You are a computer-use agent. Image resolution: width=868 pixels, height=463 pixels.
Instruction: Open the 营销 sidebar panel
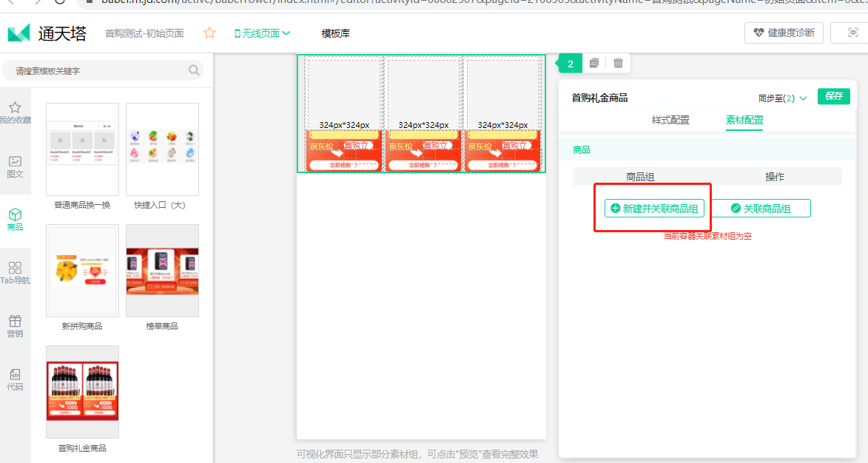15,323
